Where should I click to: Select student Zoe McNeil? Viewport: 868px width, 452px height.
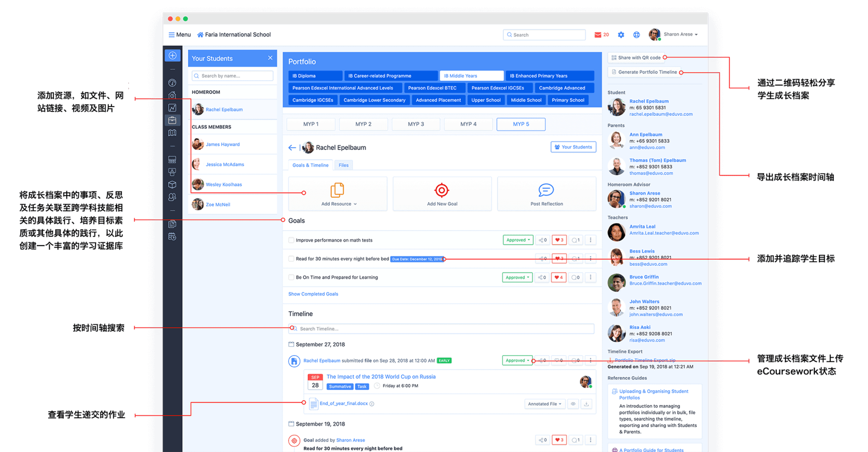click(217, 205)
